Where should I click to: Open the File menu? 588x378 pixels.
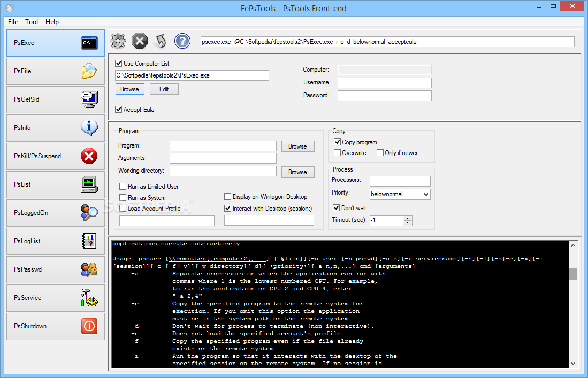[13, 22]
